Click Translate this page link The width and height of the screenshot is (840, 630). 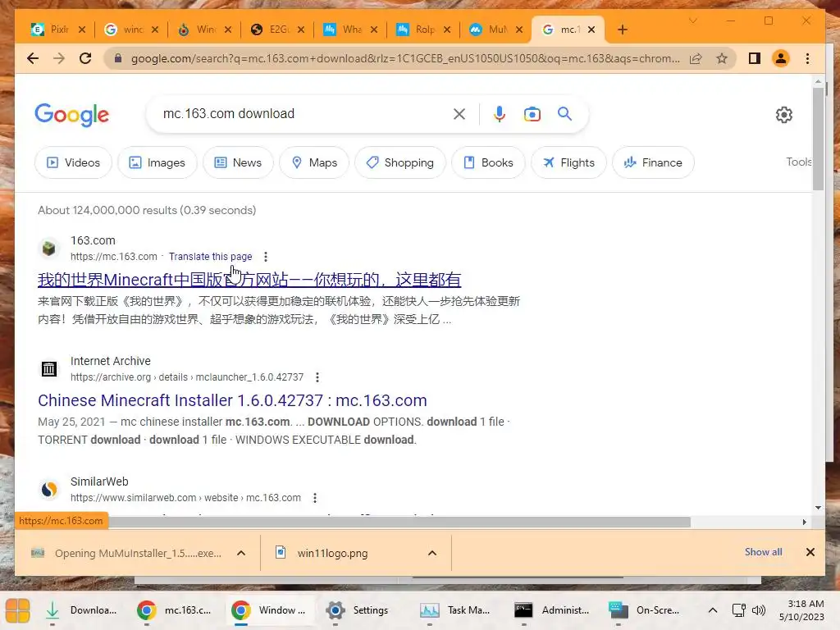211,257
